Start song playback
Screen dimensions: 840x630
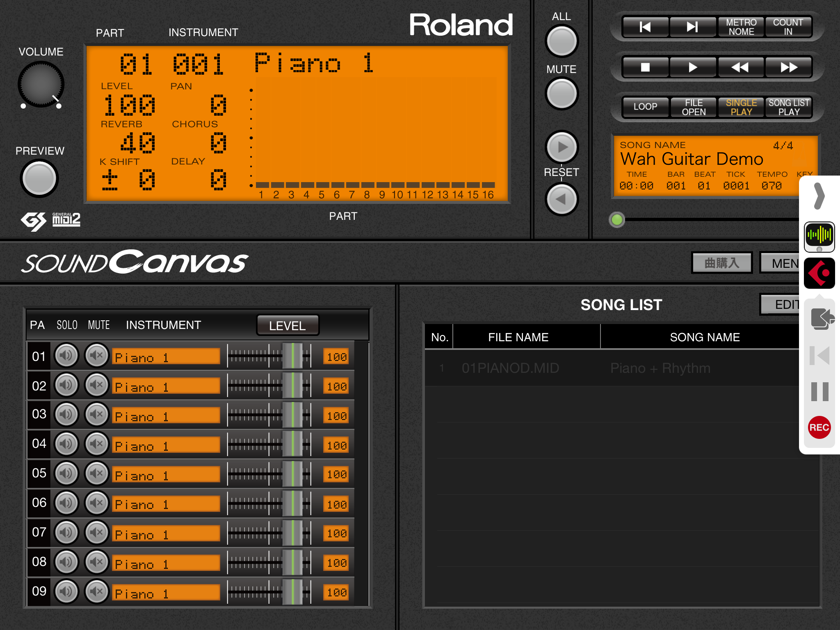[x=693, y=67]
